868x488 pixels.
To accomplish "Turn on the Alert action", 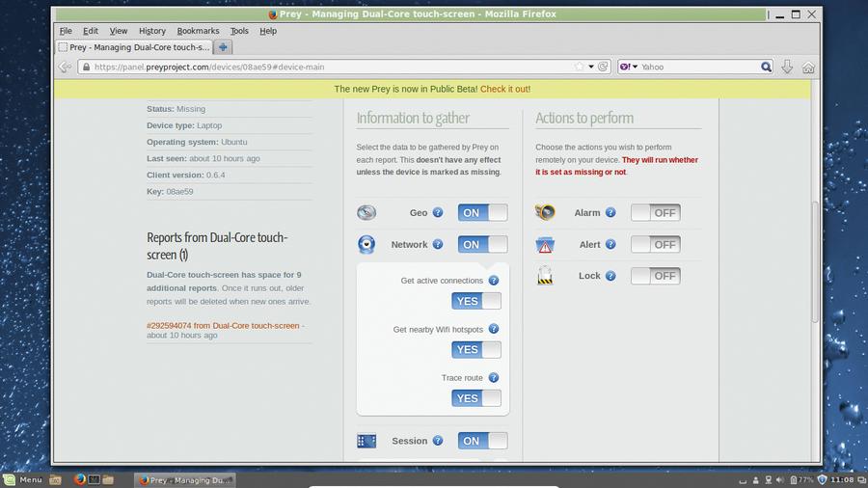I will [x=656, y=244].
